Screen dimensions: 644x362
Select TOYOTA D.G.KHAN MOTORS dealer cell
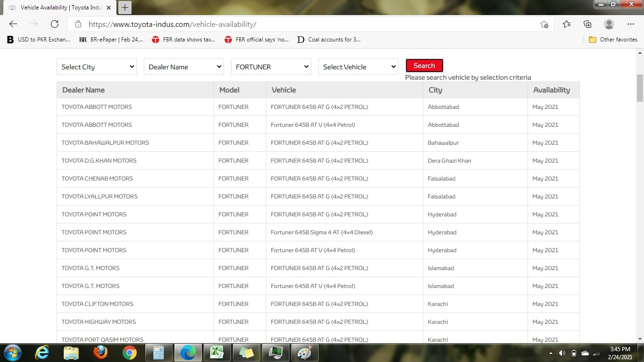[x=135, y=161]
